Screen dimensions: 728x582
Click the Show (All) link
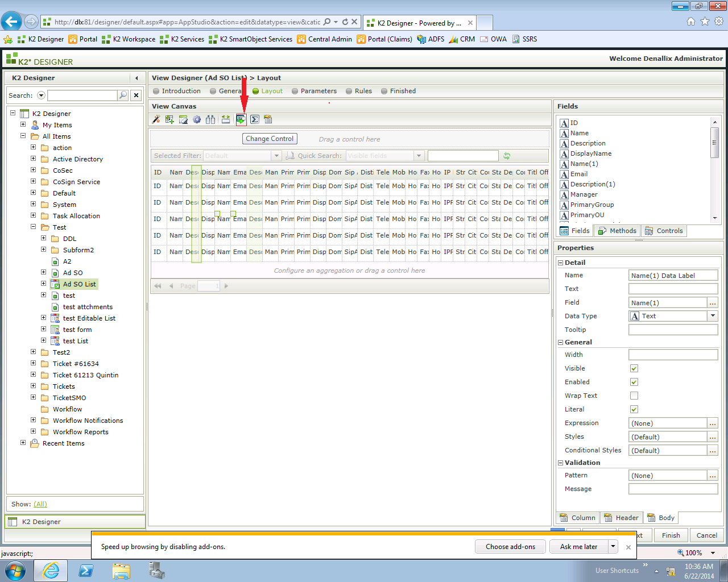click(40, 504)
